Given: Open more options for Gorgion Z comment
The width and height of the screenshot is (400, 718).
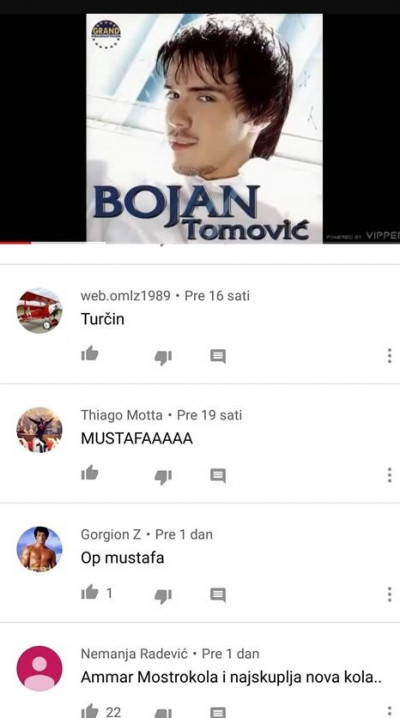Looking at the screenshot, I should tap(389, 594).
